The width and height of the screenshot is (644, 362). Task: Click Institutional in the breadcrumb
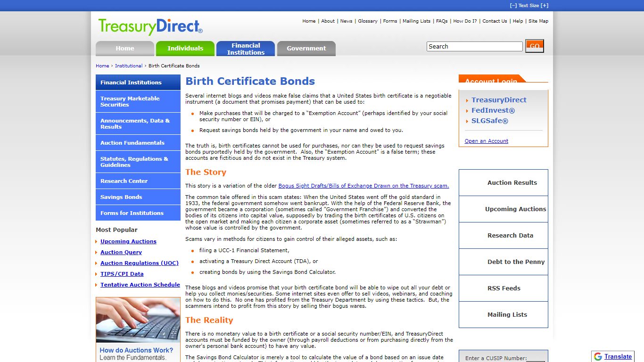(x=129, y=66)
